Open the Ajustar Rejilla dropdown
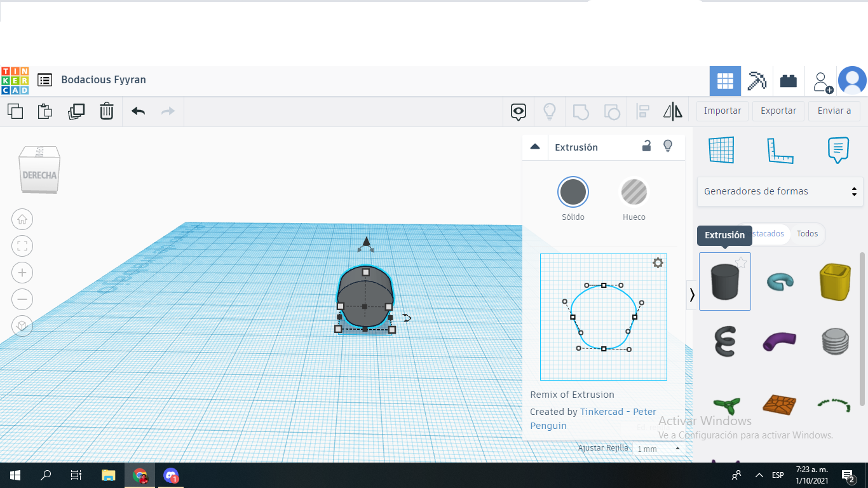The height and width of the screenshot is (488, 868). point(659,449)
